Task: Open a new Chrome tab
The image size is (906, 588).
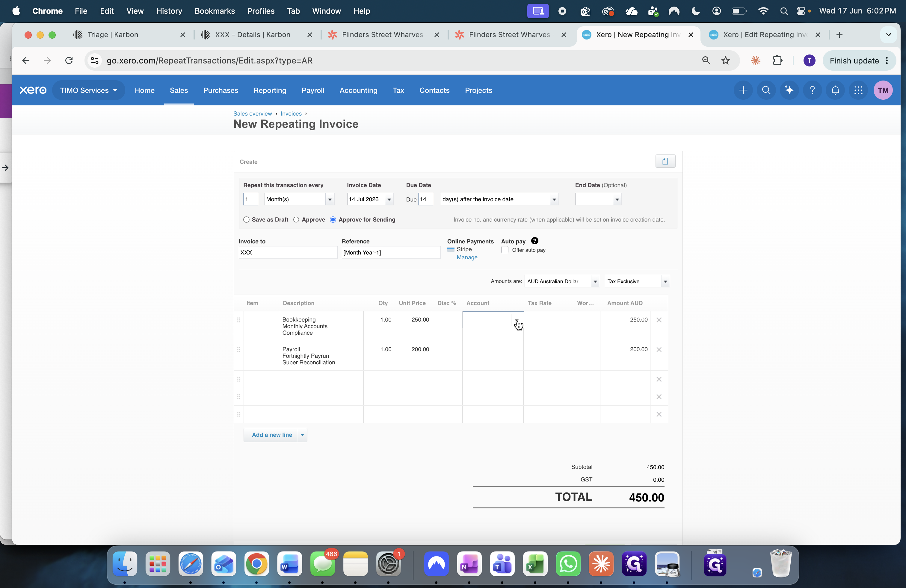Action: click(839, 35)
